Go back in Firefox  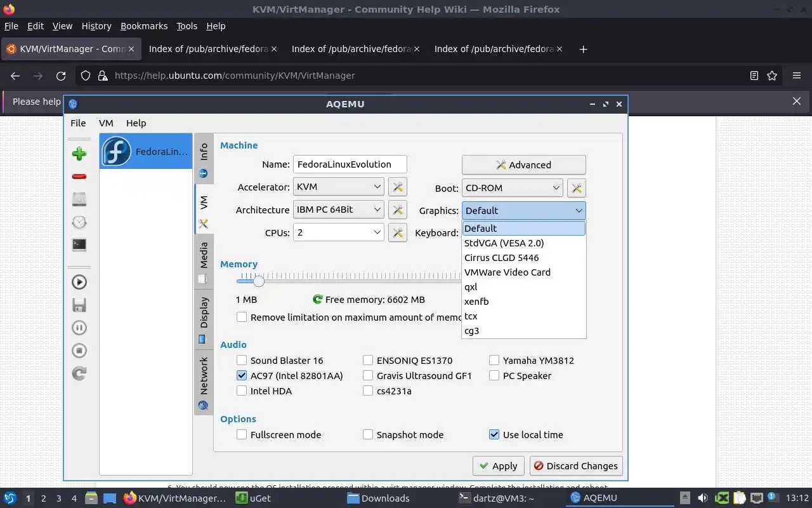[x=15, y=76]
